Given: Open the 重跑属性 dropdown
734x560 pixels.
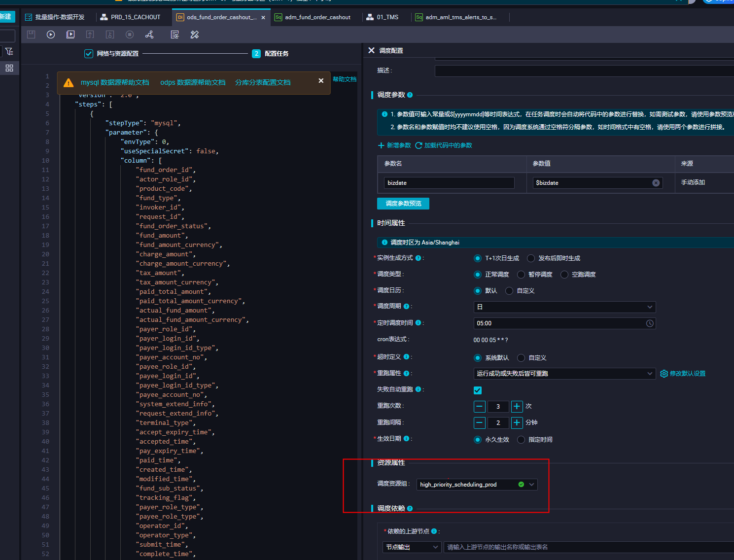Looking at the screenshot, I should pyautogui.click(x=564, y=374).
